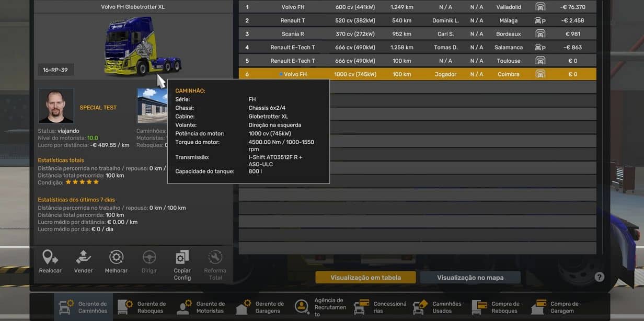This screenshot has height=321, width=644.
Task: Select the Renault T Málaga row
Action: [x=417, y=20]
